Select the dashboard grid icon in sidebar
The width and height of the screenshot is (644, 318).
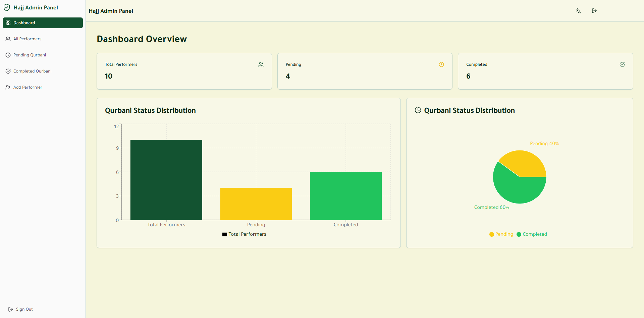[8, 22]
